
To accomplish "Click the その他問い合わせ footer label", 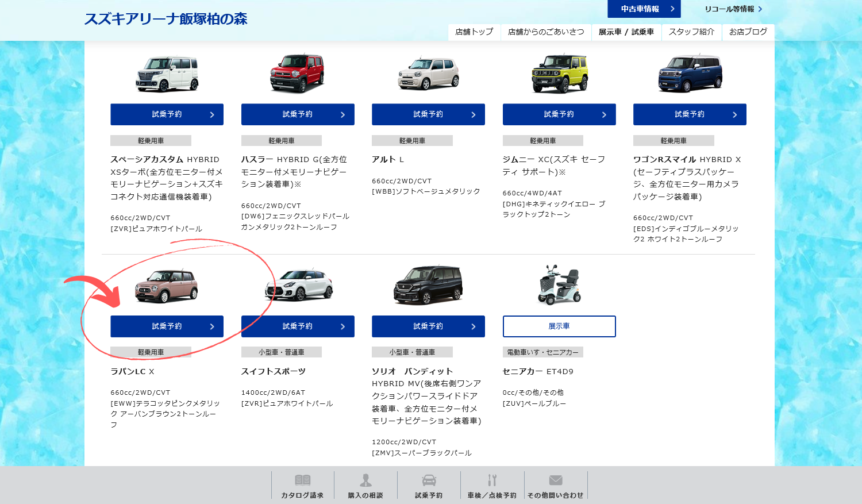I will click(556, 495).
